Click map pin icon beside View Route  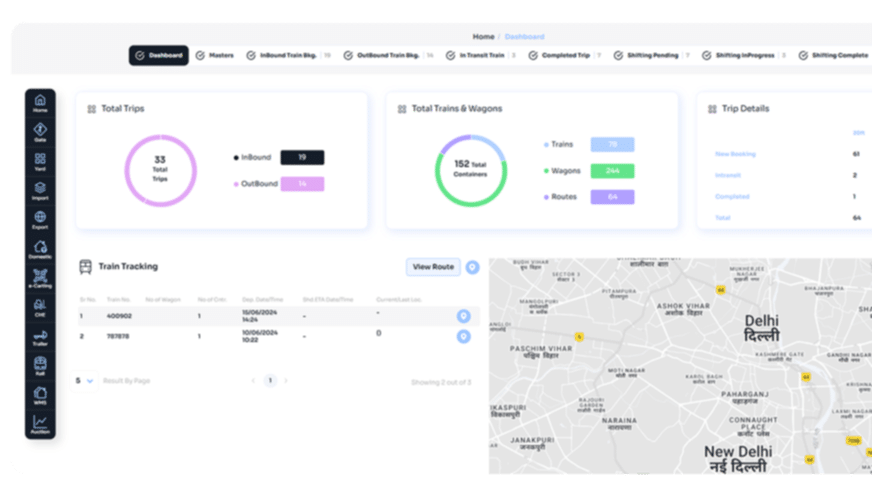click(x=473, y=267)
